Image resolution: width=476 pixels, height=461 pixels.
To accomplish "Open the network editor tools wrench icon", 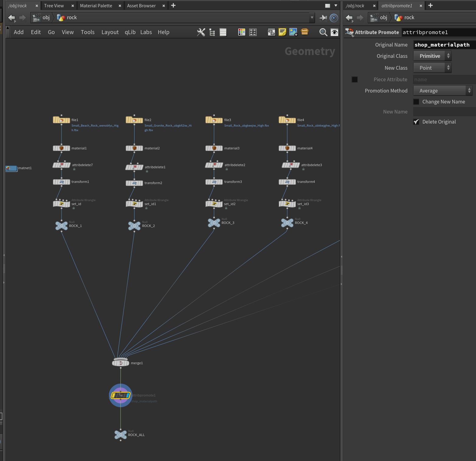I will point(201,32).
